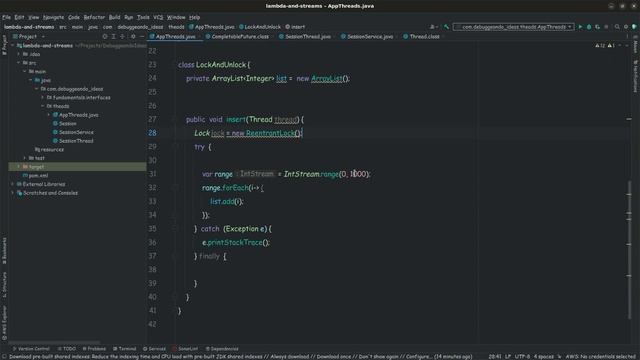Open the Refactor menu

point(94,17)
